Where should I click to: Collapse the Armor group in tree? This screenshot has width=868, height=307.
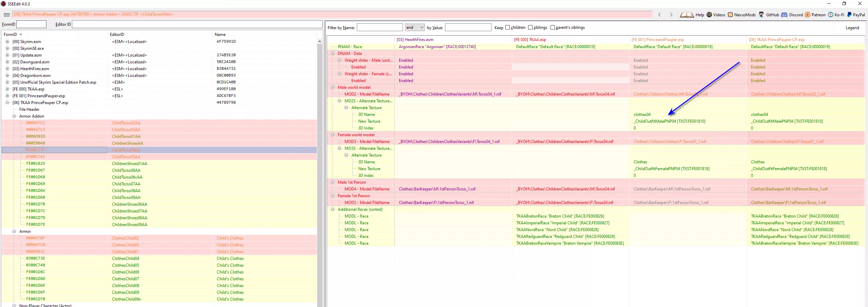[14, 231]
